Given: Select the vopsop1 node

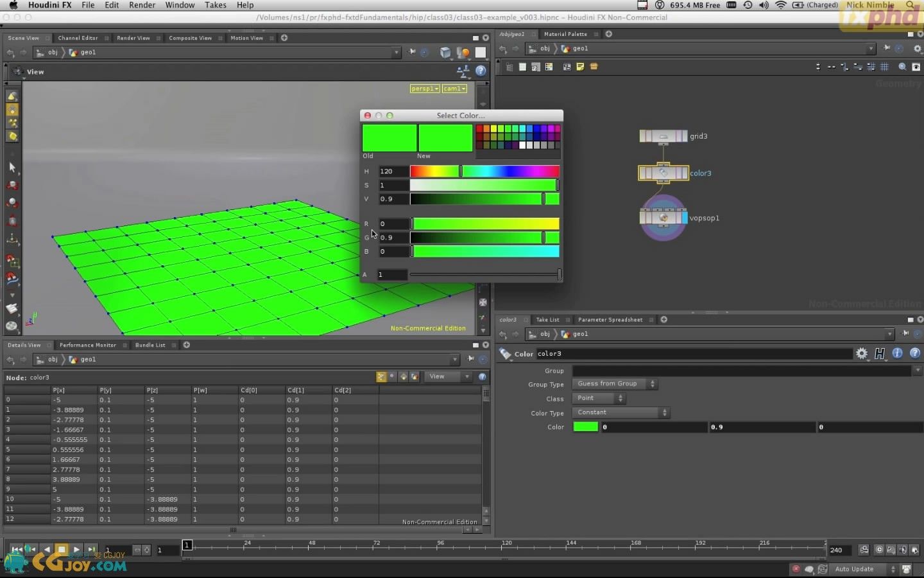Looking at the screenshot, I should click(663, 218).
